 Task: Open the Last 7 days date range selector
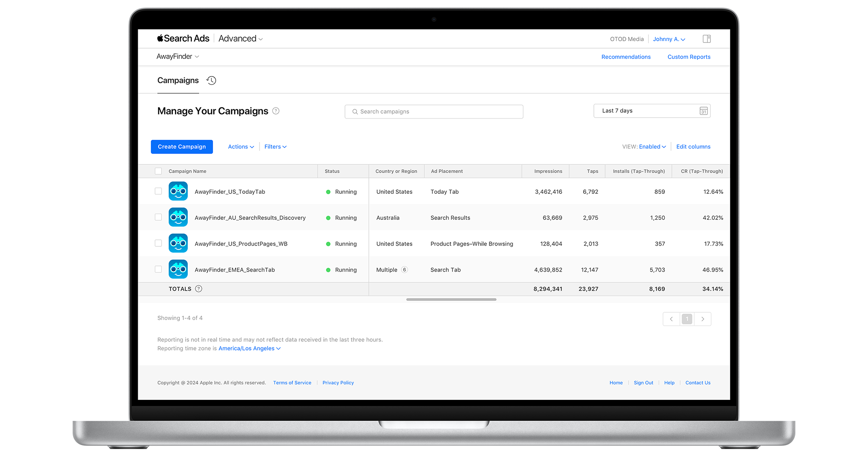tap(652, 111)
